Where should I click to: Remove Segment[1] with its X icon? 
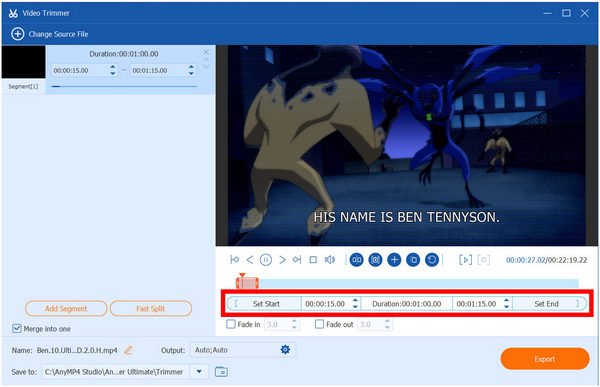tap(206, 52)
